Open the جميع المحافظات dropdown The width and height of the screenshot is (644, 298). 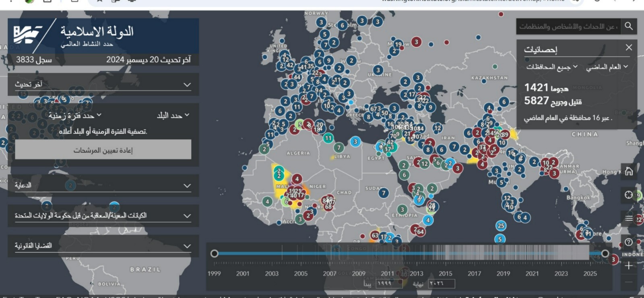pyautogui.click(x=552, y=67)
